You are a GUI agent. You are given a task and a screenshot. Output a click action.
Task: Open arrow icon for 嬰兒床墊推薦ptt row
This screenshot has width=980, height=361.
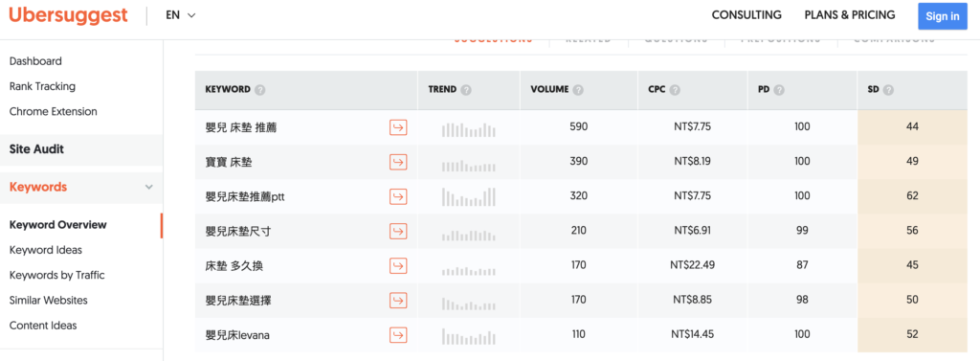398,196
